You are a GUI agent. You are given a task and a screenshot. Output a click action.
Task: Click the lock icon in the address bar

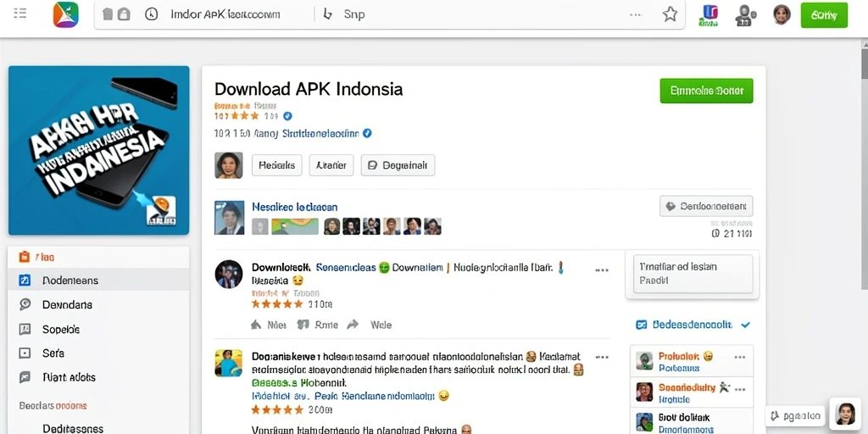click(x=124, y=14)
